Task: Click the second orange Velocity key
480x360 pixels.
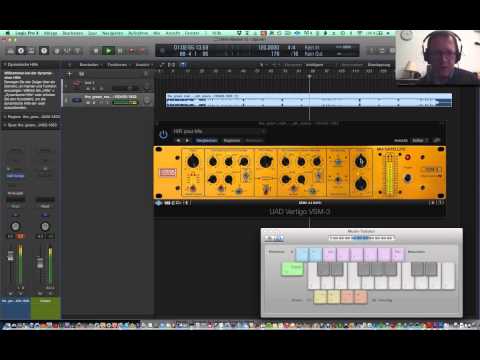Action: [361, 297]
